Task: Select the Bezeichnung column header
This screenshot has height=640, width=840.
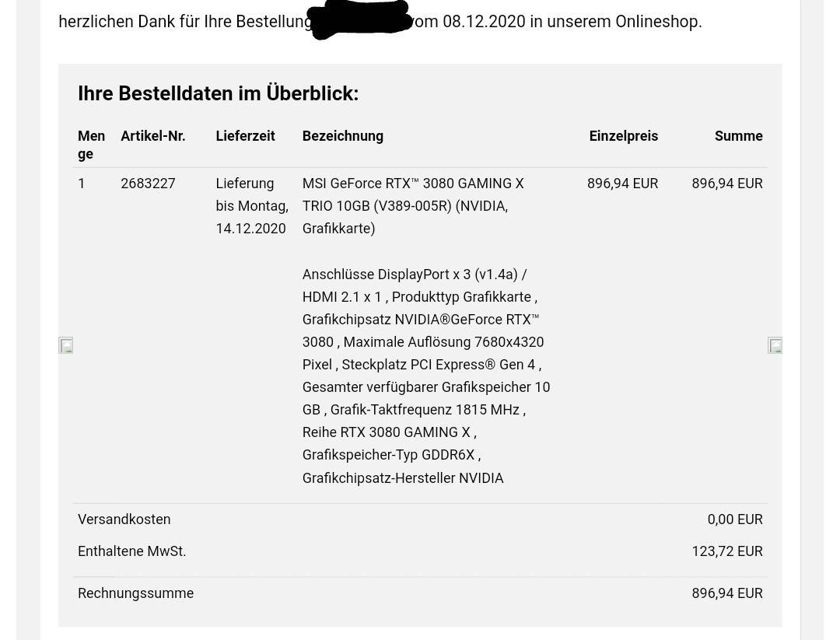Action: pyautogui.click(x=343, y=136)
